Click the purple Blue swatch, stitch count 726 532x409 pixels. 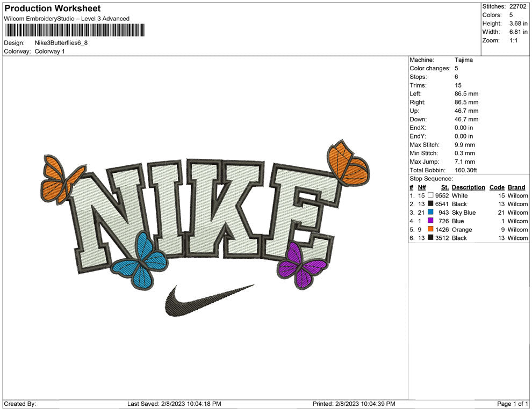coord(430,221)
